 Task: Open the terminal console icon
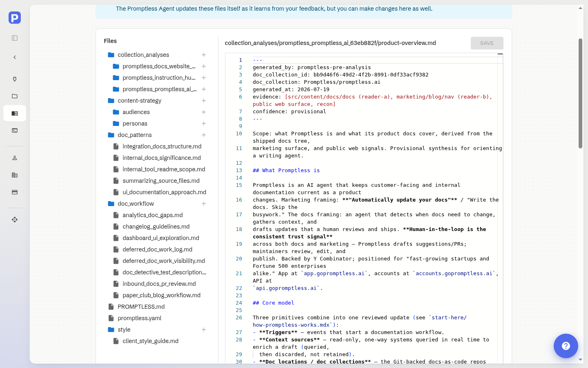(x=15, y=130)
